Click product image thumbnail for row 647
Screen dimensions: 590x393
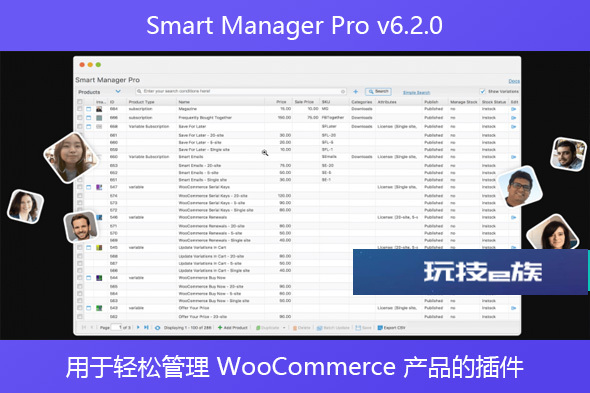(x=99, y=187)
